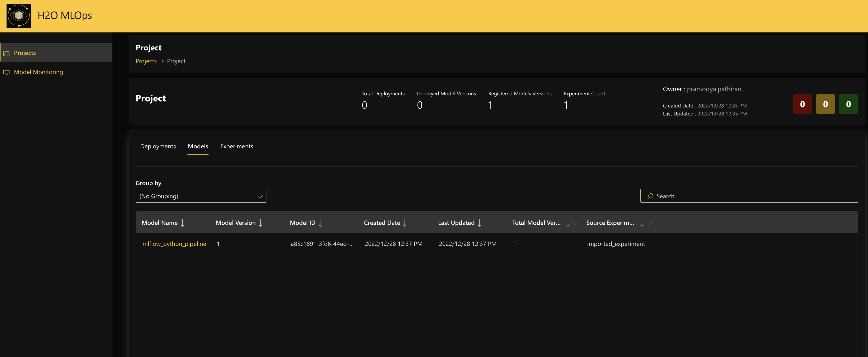Image resolution: width=868 pixels, height=357 pixels.
Task: Focus the Search input field
Action: (749, 196)
